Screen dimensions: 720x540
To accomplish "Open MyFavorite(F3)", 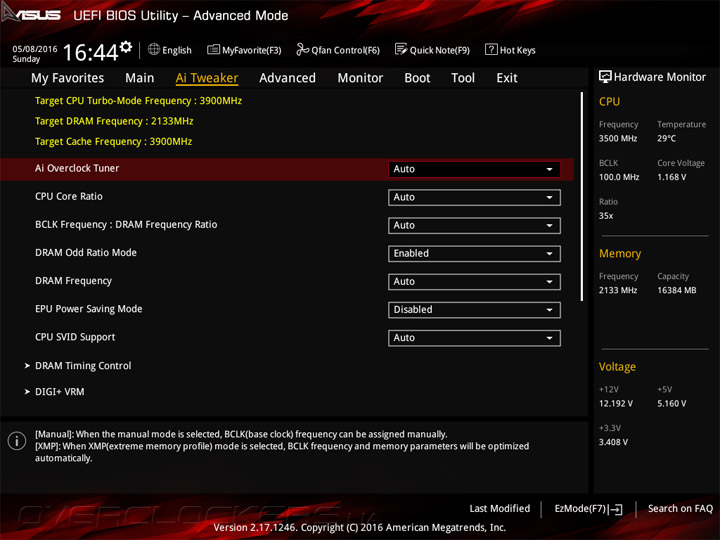I will 244,50.
